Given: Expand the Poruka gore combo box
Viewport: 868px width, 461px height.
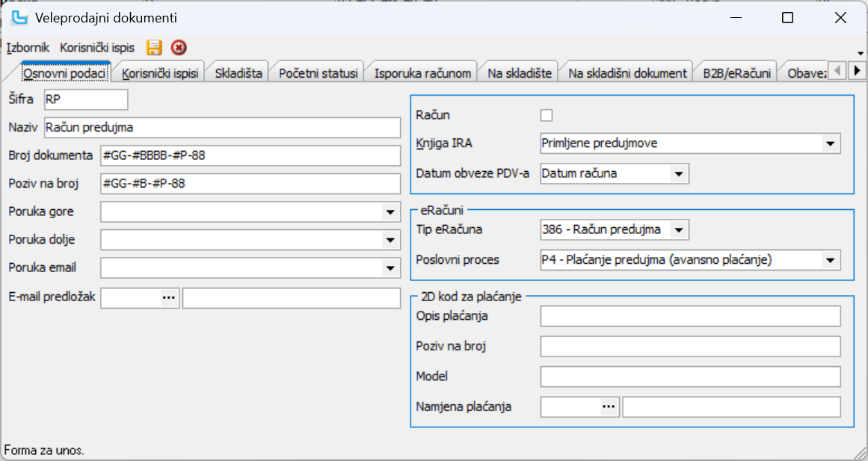Looking at the screenshot, I should 390,212.
